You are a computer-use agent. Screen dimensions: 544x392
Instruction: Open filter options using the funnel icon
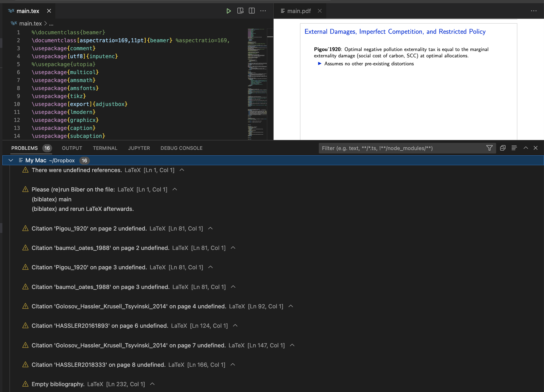tap(489, 148)
